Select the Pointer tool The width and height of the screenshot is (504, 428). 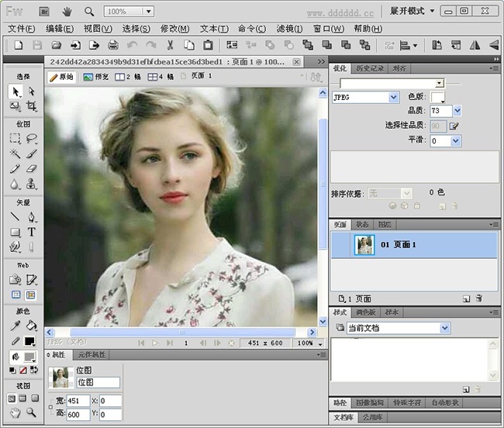pos(15,91)
